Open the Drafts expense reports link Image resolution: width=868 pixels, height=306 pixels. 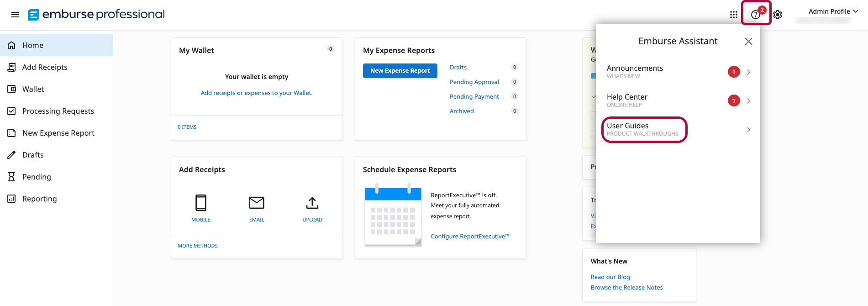coord(458,67)
